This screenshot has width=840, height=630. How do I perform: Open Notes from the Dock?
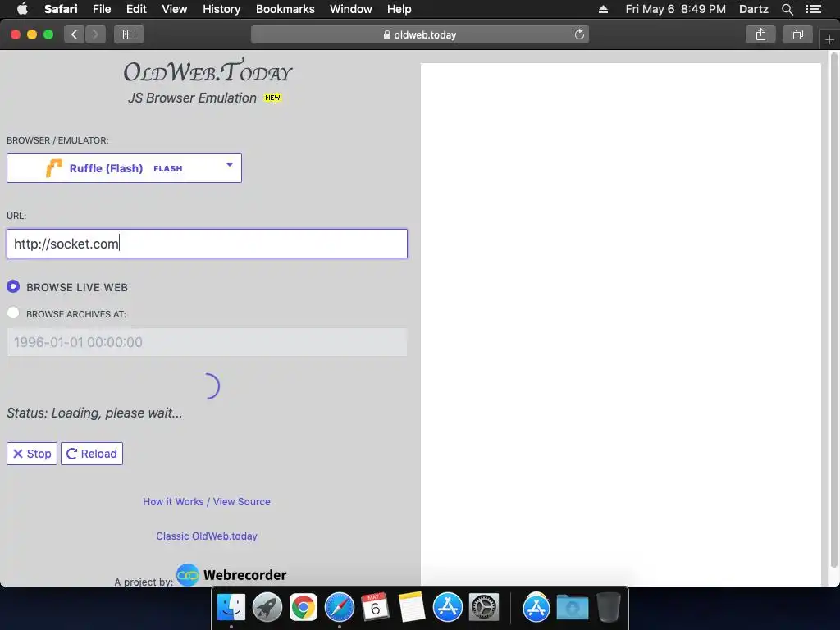412,608
